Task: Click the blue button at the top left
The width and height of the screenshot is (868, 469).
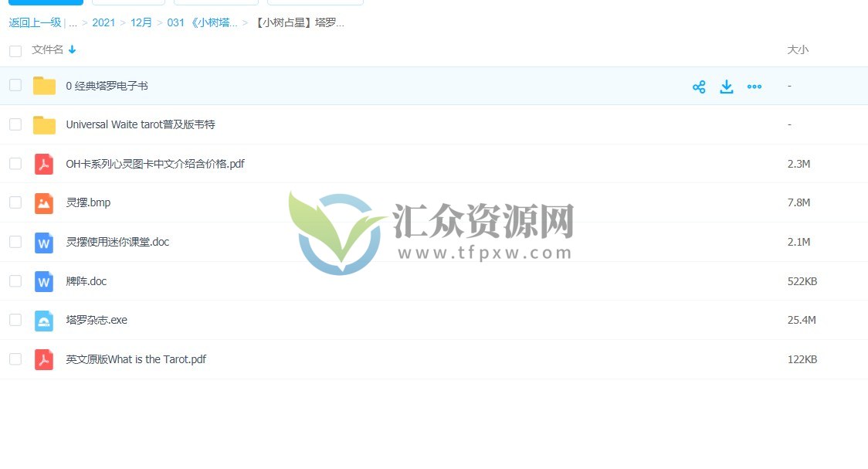Action: pyautogui.click(x=43, y=2)
